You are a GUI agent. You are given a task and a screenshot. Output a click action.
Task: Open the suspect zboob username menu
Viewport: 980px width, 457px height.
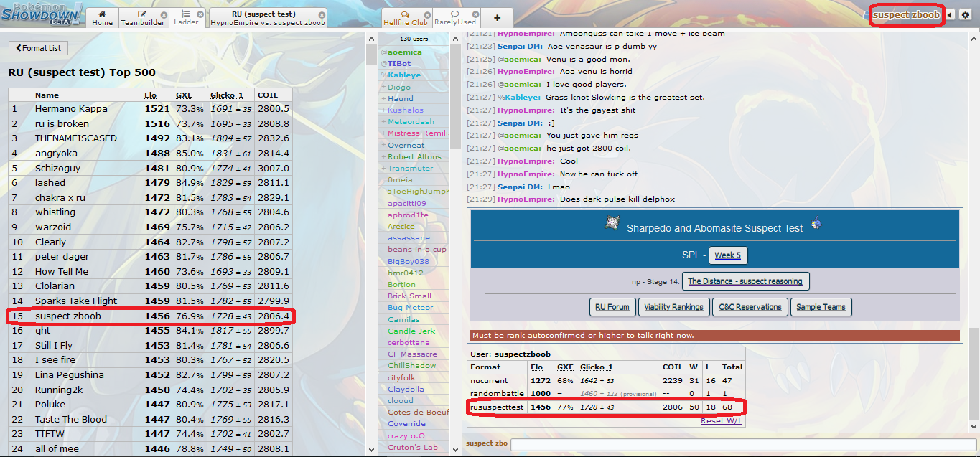point(905,15)
